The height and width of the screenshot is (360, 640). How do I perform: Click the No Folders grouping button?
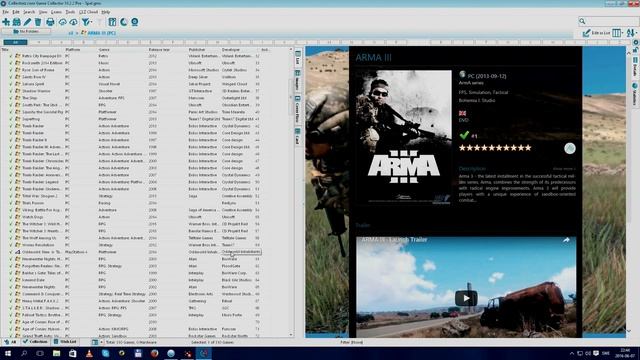26,31
